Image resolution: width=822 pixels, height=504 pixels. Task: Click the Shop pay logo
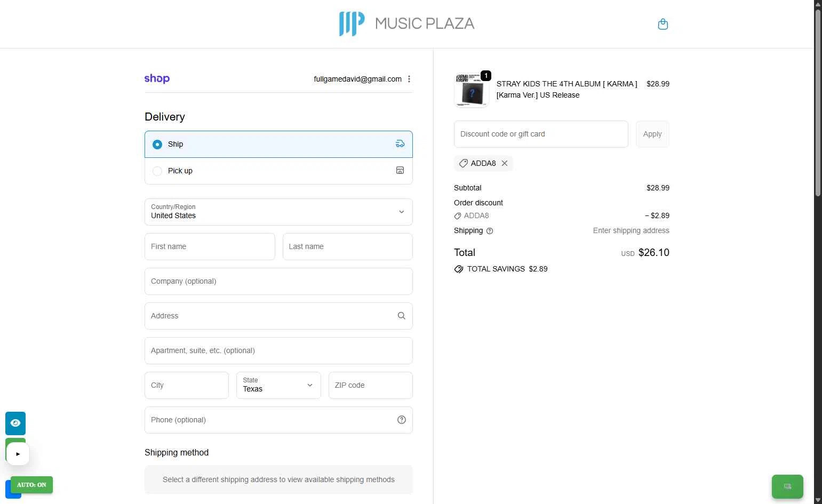[157, 79]
